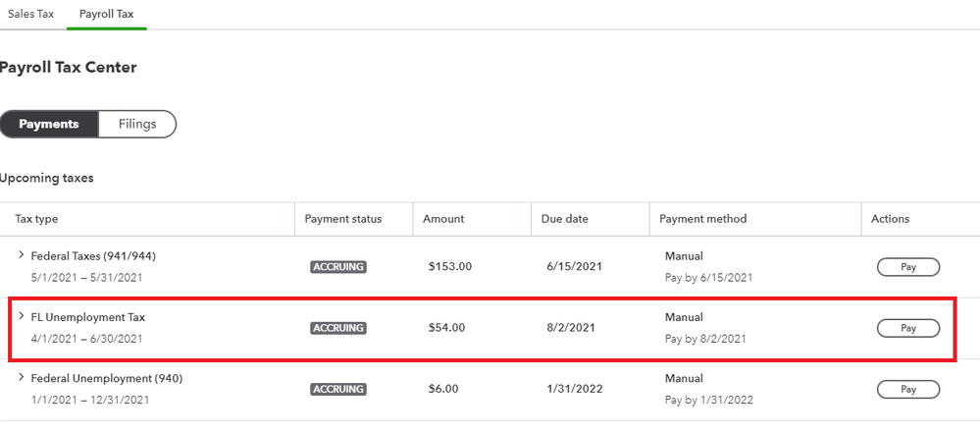This screenshot has height=434, width=980.
Task: Expand the Federal Unemployment (940) row
Action: point(21,378)
